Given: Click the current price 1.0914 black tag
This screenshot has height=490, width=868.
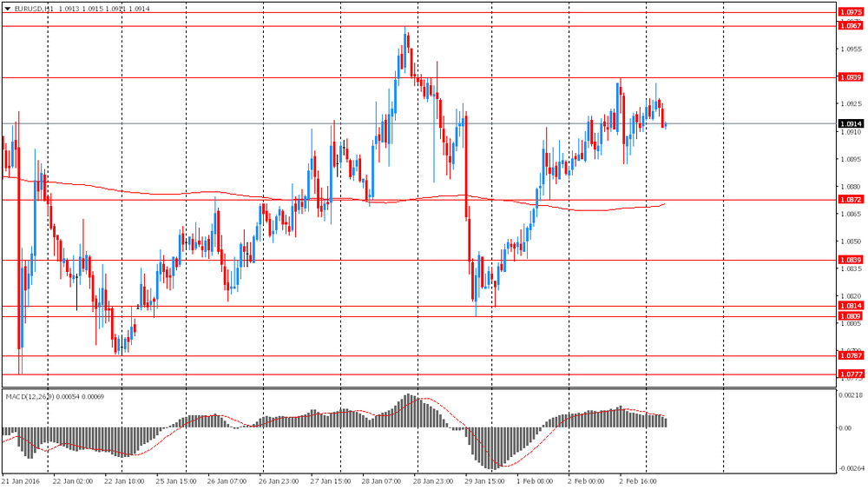Looking at the screenshot, I should 851,124.
